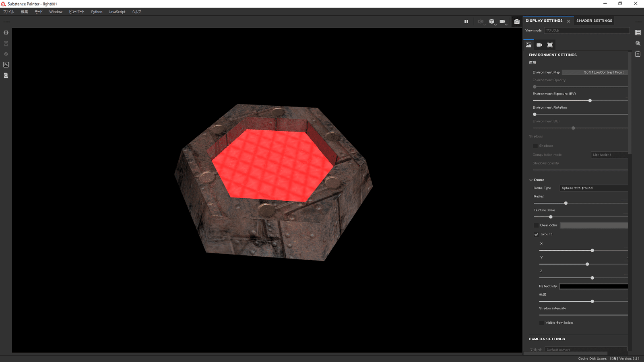Select the camera settings tab icon
The height and width of the screenshot is (362, 644).
tap(539, 45)
